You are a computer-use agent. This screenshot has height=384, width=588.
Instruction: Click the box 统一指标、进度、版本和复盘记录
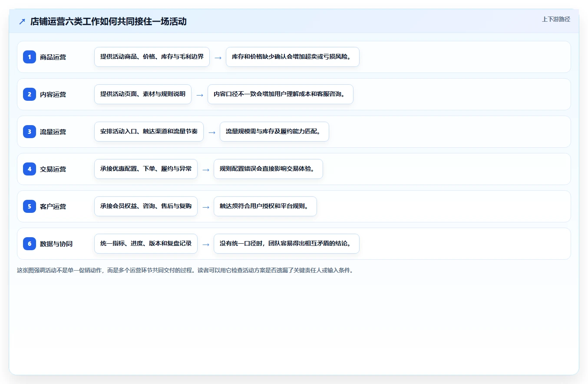point(146,244)
